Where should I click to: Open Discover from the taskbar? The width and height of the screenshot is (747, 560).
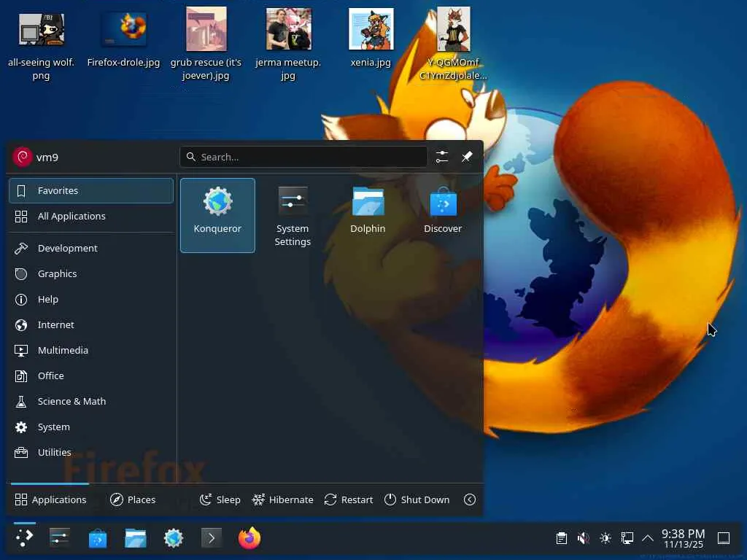tap(98, 538)
